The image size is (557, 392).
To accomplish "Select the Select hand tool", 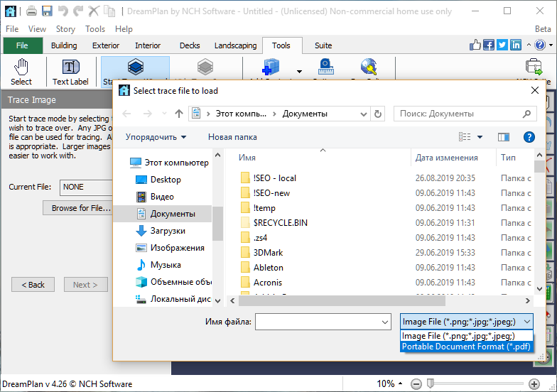I will click(x=21, y=72).
